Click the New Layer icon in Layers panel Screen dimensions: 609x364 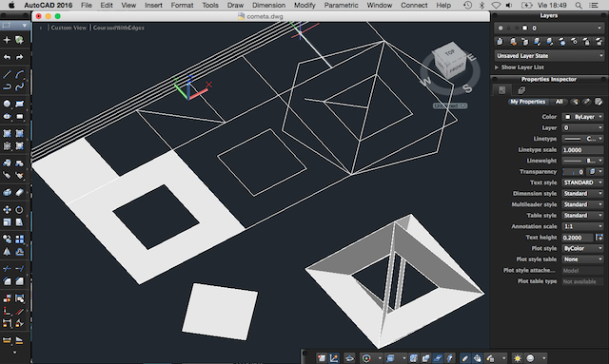click(x=500, y=42)
